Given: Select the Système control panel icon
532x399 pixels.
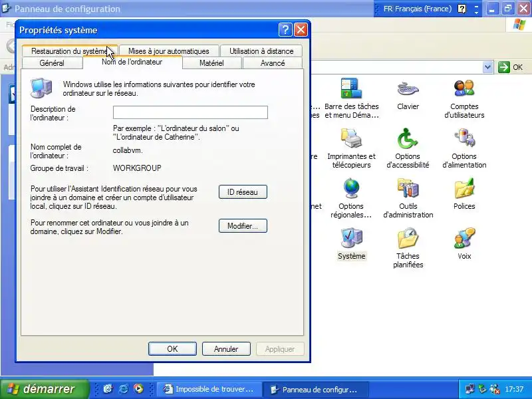Looking at the screenshot, I should coord(351,238).
